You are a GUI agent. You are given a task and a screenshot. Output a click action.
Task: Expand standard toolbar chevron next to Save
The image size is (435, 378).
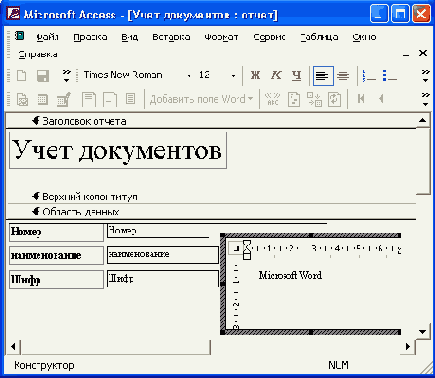tap(67, 76)
